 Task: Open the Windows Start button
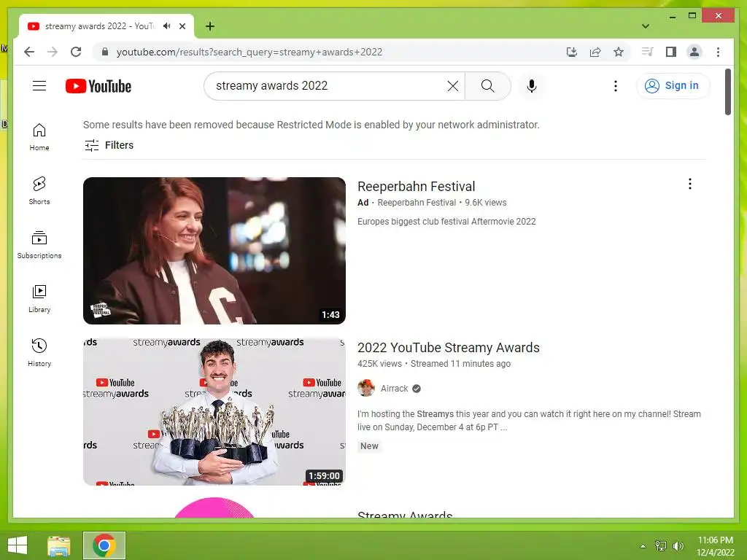(18, 545)
